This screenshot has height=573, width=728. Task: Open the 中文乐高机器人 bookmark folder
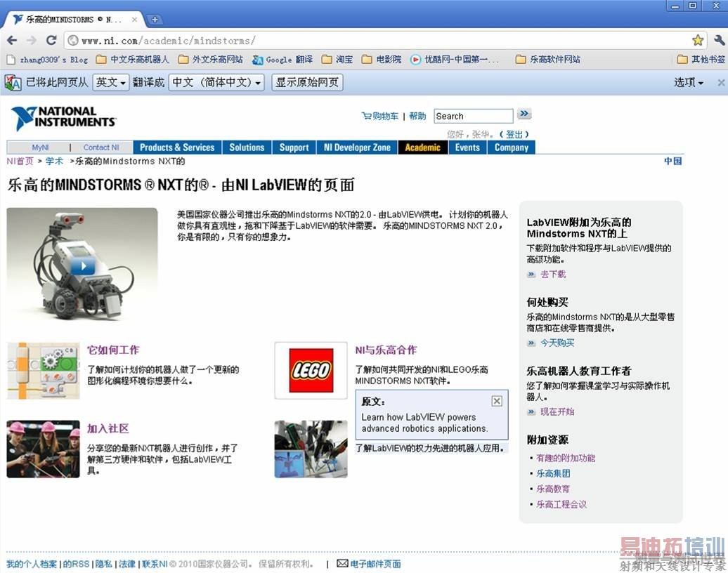132,60
